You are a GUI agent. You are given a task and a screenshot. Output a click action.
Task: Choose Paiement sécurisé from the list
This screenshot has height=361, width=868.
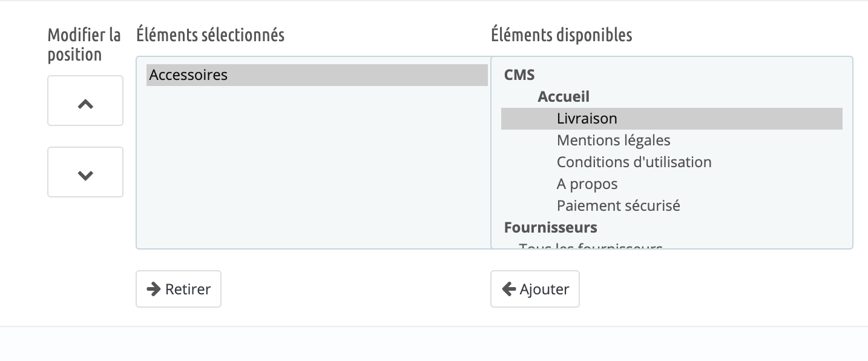[618, 206]
